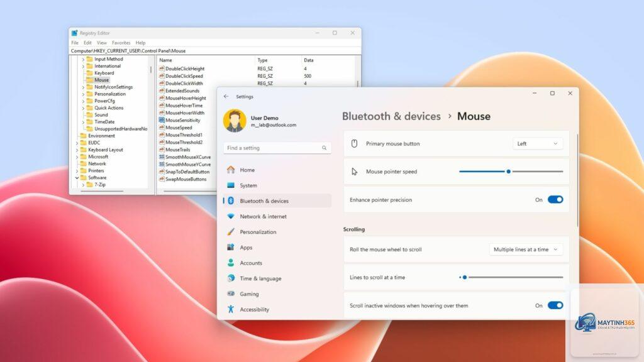This screenshot has width=644, height=362.
Task: Toggle Scroll inactive windows when hovering switch
Action: [555, 305]
